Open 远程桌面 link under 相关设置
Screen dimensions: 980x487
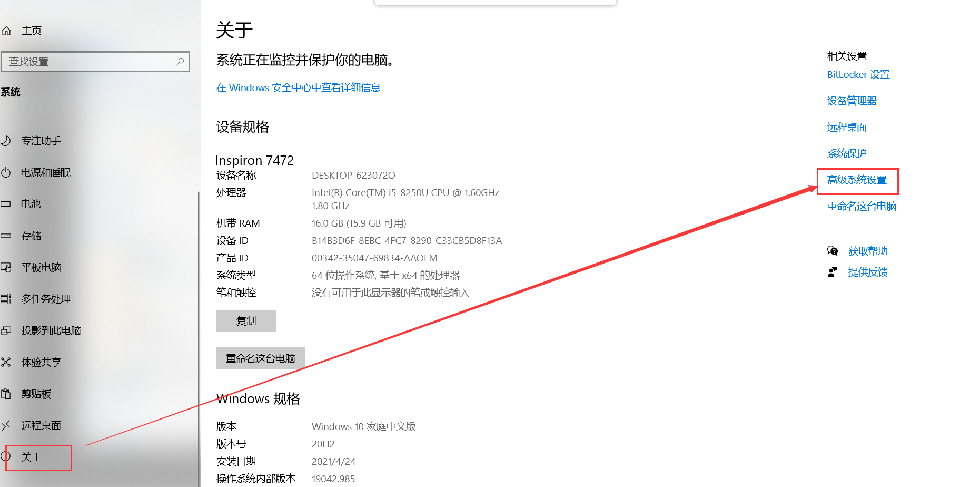847,128
